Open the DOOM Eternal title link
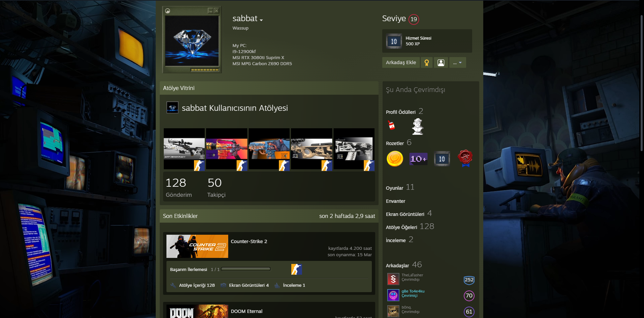 pos(247,311)
